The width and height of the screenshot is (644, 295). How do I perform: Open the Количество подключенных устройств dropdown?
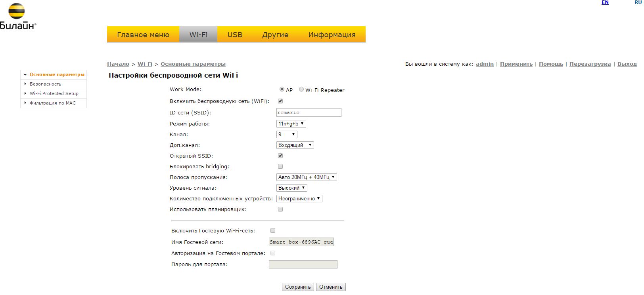tap(299, 198)
